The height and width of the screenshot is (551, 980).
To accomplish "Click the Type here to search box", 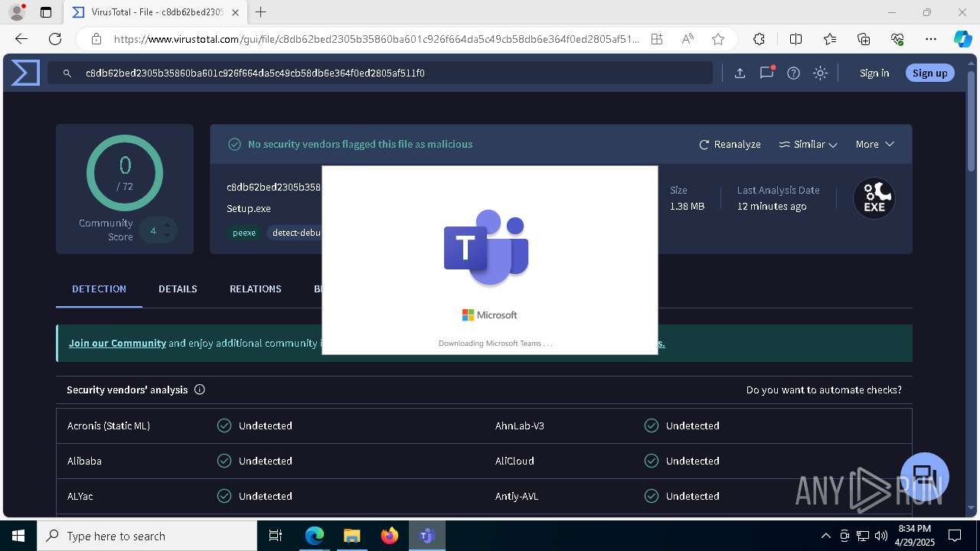I will click(x=147, y=536).
